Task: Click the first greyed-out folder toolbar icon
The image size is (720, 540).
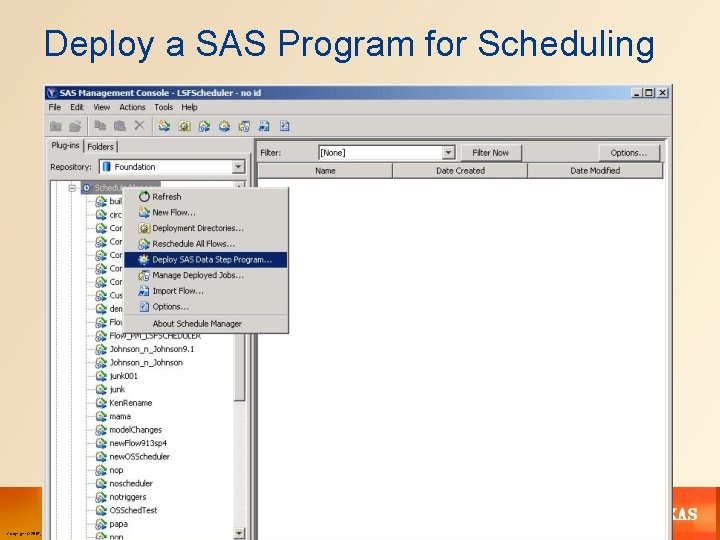Action: click(x=56, y=126)
